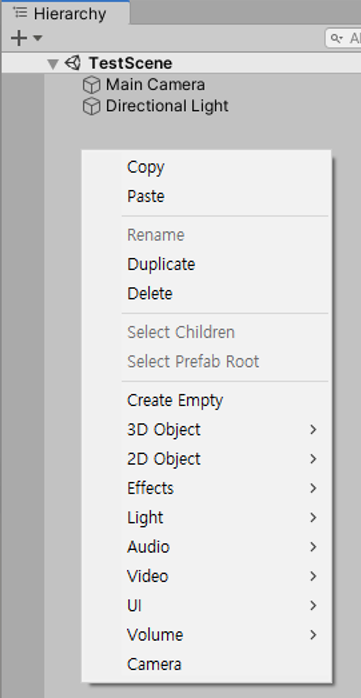Click the Hierarchy tab list icon
Screen dimensions: 361x698
click(x=20, y=12)
